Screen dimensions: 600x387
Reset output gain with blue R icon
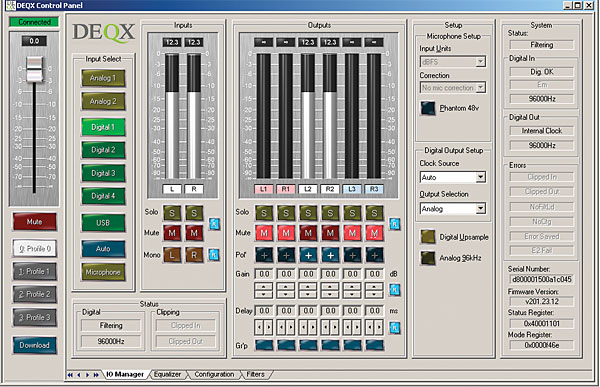(x=395, y=289)
